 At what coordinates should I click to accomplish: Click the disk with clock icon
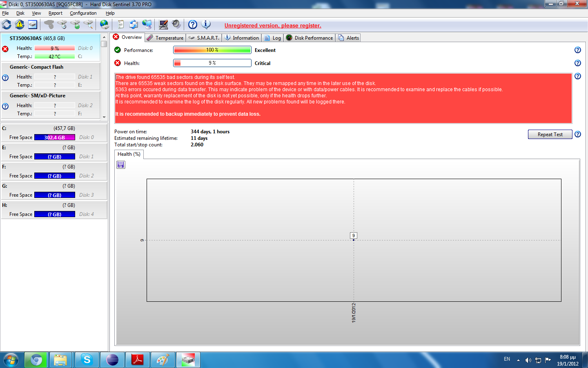pyautogui.click(x=62, y=25)
